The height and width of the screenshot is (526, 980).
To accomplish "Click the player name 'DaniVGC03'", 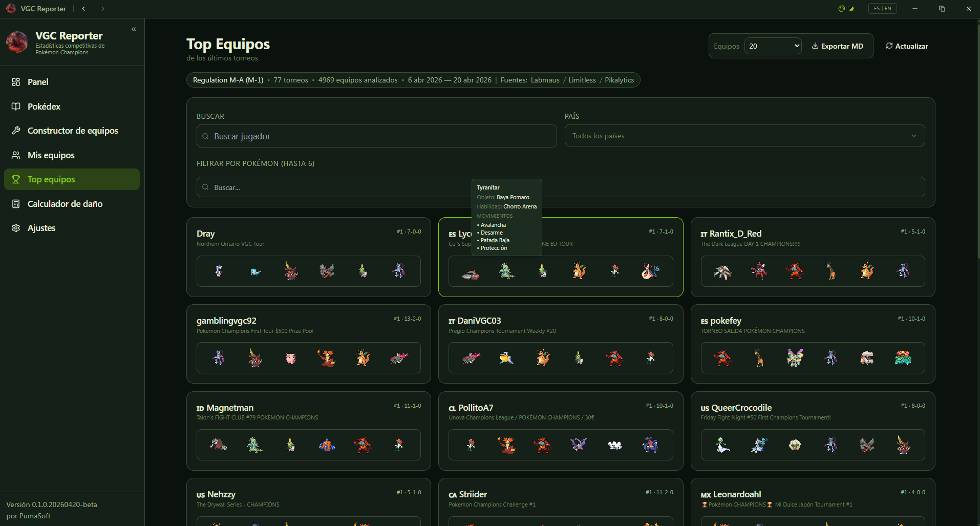I will coord(479,321).
